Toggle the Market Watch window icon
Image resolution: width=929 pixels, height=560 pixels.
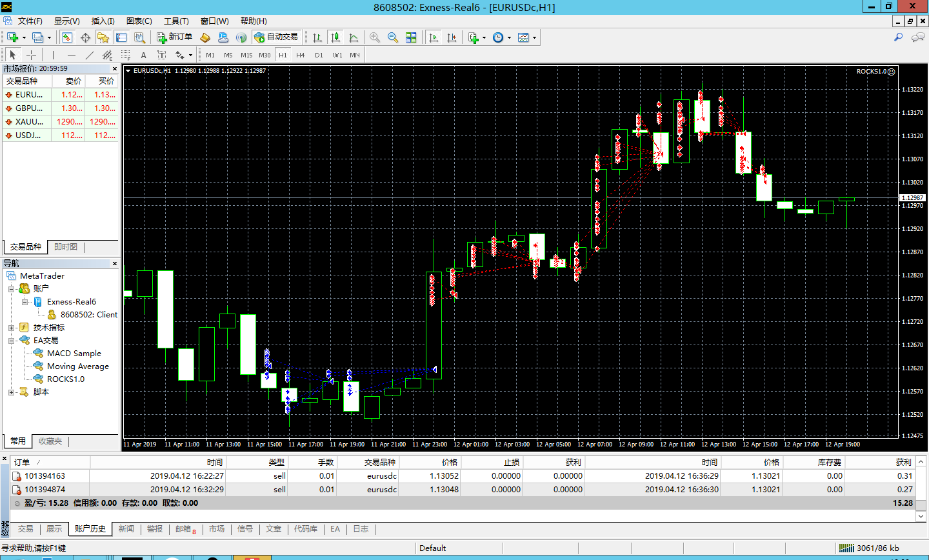tap(67, 37)
